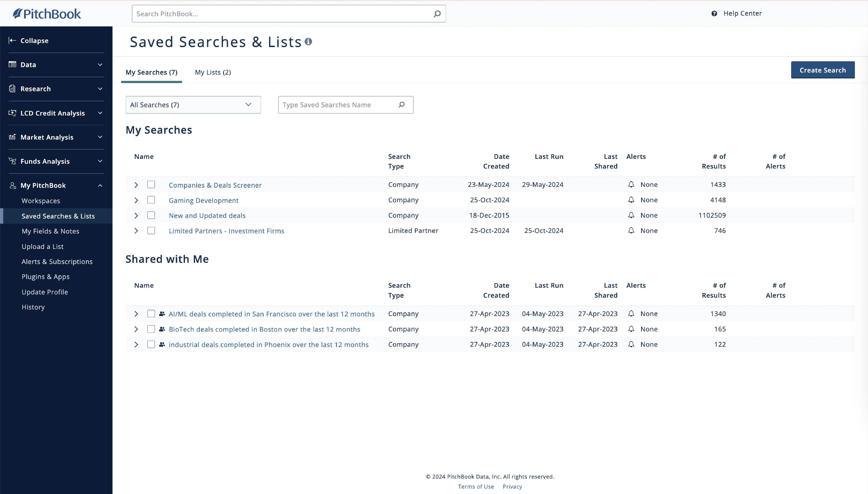Expand the industrial deals in Phoenix row

coord(136,344)
